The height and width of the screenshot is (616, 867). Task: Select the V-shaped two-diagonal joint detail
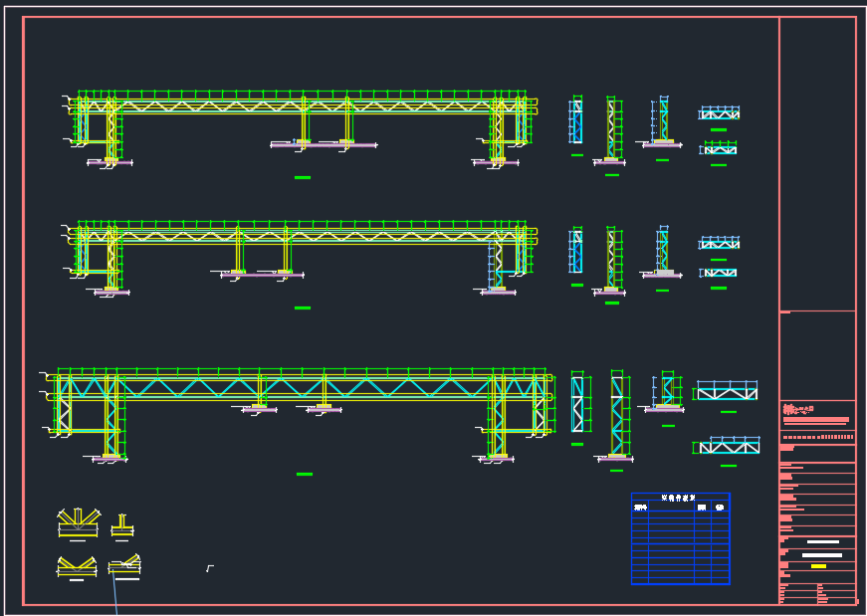77,567
